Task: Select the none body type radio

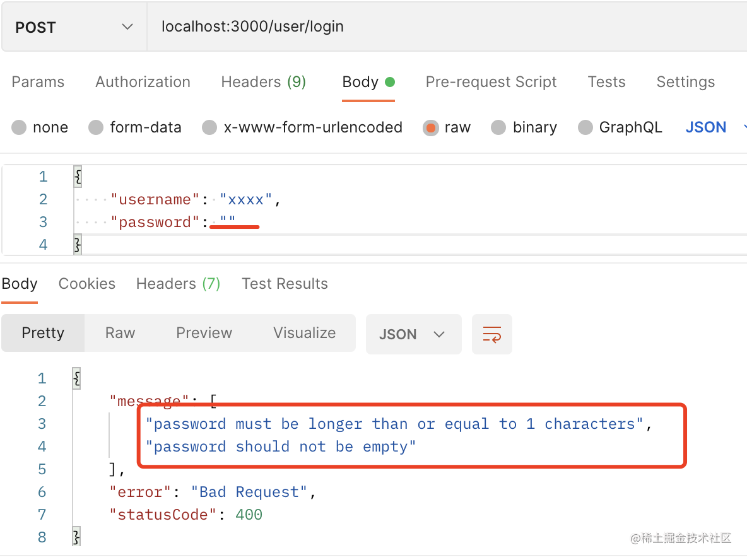Action: pos(20,127)
